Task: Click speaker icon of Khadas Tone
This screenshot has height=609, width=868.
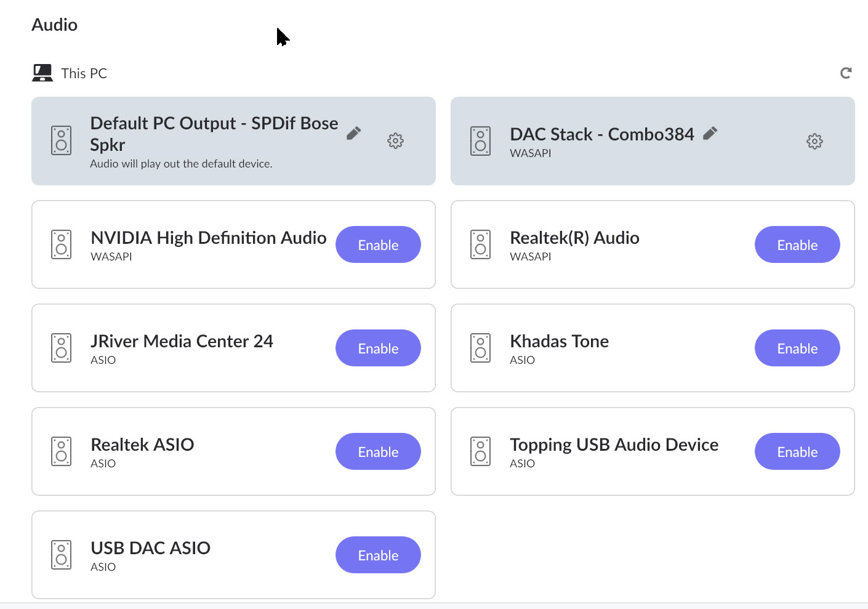Action: coord(480,348)
